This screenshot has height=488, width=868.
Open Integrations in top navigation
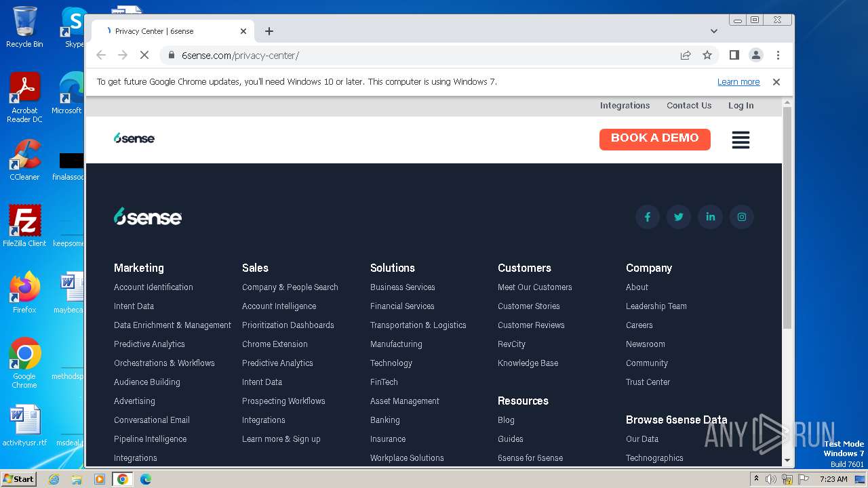[625, 106]
